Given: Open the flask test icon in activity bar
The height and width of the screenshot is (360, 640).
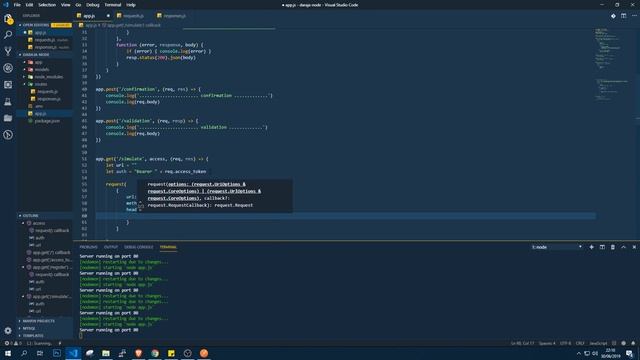Looking at the screenshot, I should (x=8, y=102).
